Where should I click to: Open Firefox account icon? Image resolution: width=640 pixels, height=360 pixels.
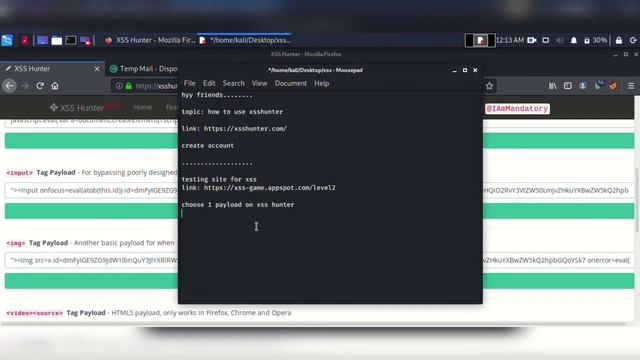[x=582, y=86]
